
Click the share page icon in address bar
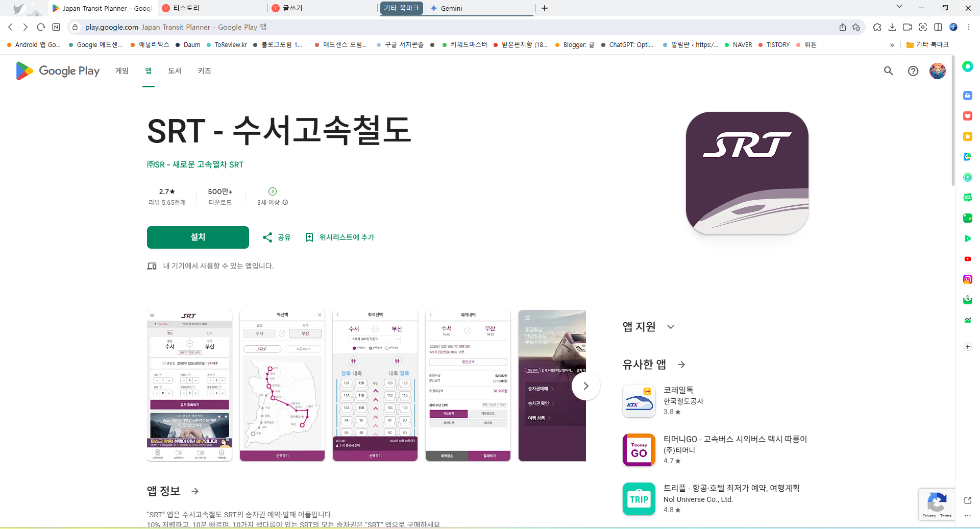click(x=843, y=27)
